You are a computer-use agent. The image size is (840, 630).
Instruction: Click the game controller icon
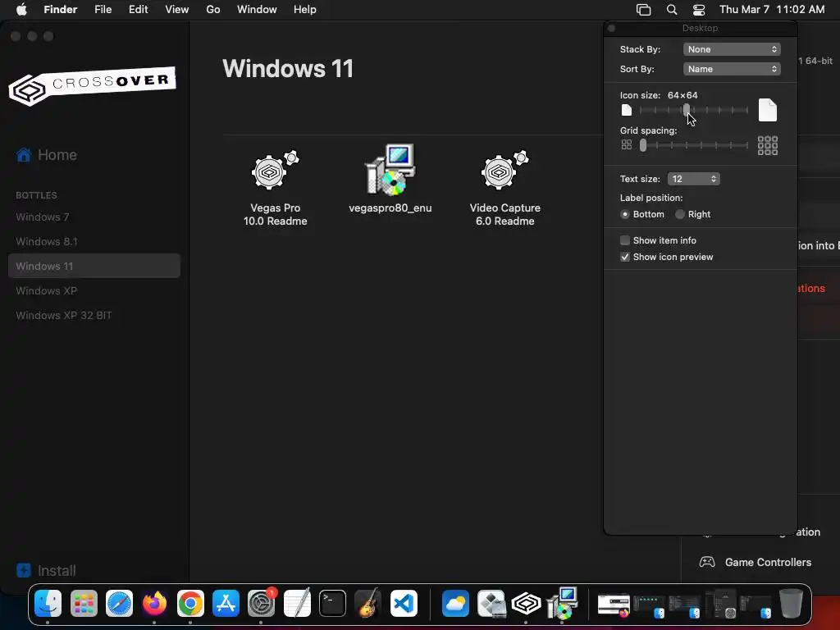click(x=707, y=562)
